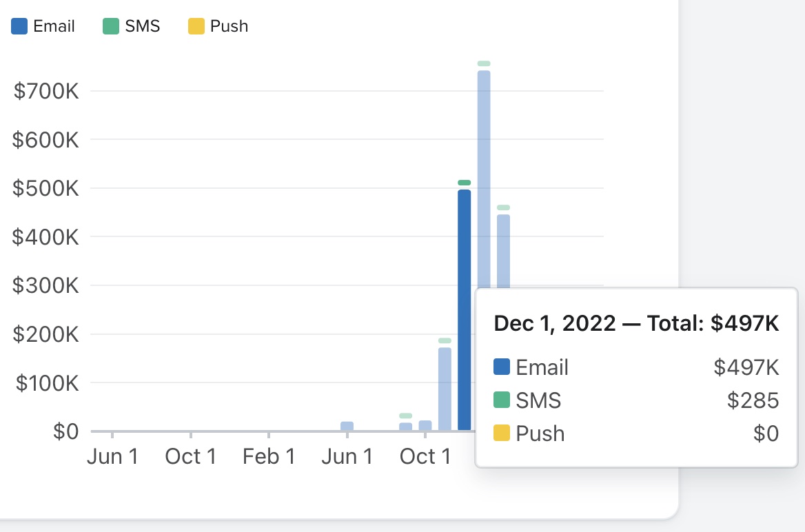Image resolution: width=805 pixels, height=532 pixels.
Task: Click the blue Email swatch in top legend
Action: click(x=19, y=27)
